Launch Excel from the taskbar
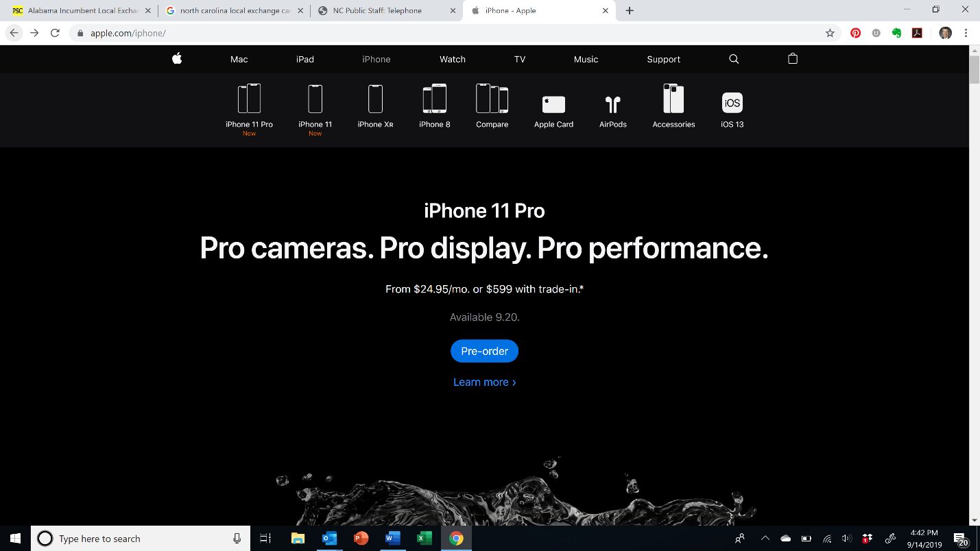 click(425, 539)
